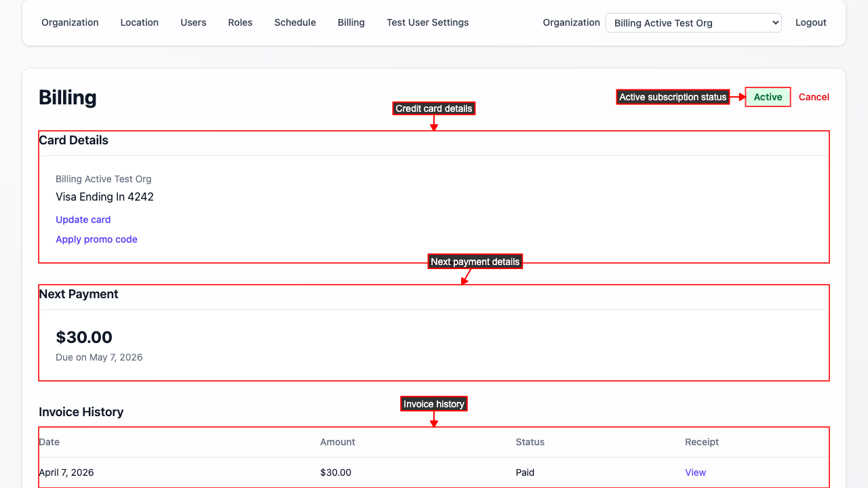Apply a promo code

[x=96, y=239]
